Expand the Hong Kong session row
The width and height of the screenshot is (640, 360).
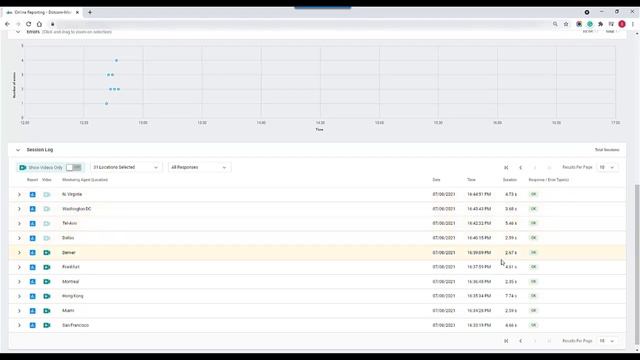(x=19, y=296)
